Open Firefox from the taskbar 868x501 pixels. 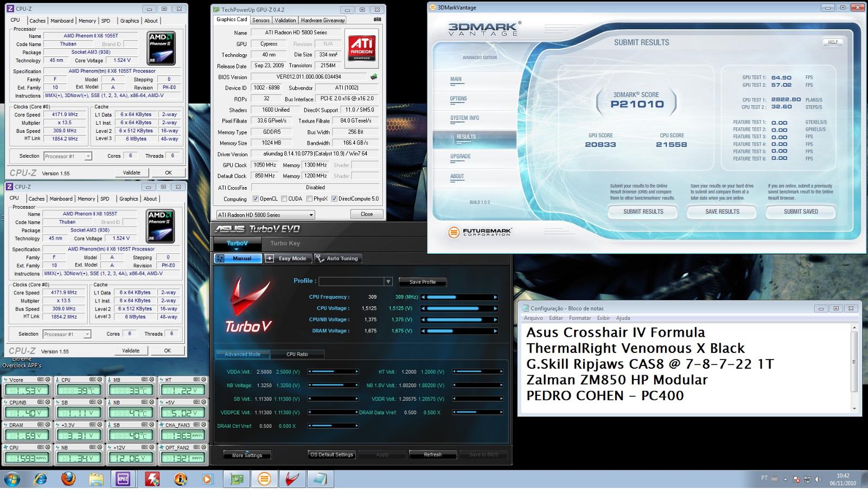[68, 479]
